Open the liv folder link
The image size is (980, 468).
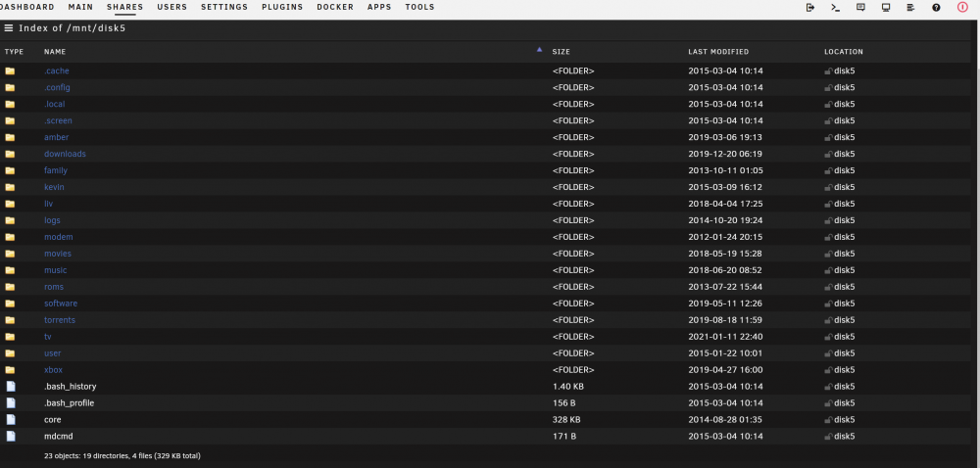(49, 204)
